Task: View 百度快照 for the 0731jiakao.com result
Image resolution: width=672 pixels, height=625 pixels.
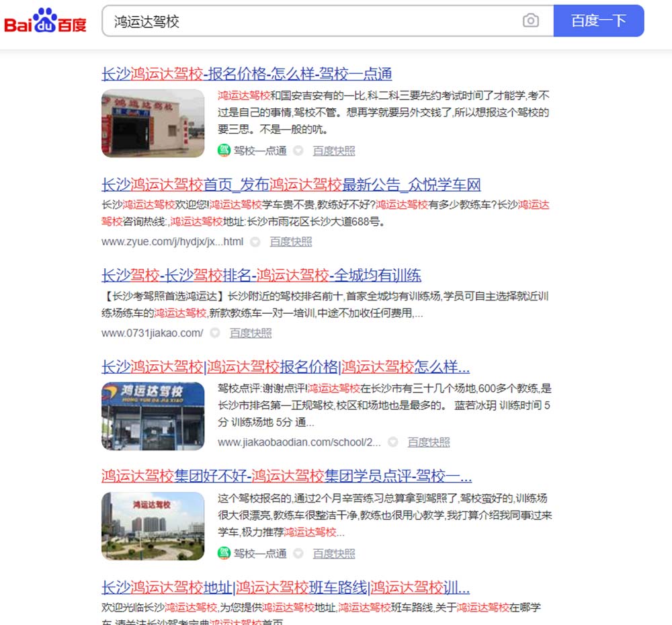Action: [x=251, y=333]
